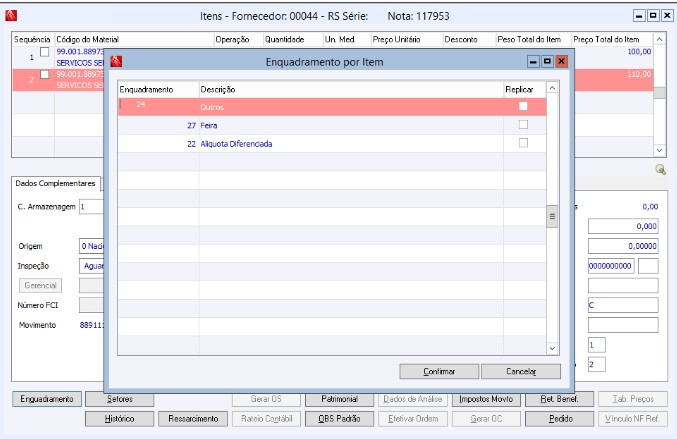Click the Origem field showing 0 Nac
Screen dimensions: 677x439
[92, 246]
